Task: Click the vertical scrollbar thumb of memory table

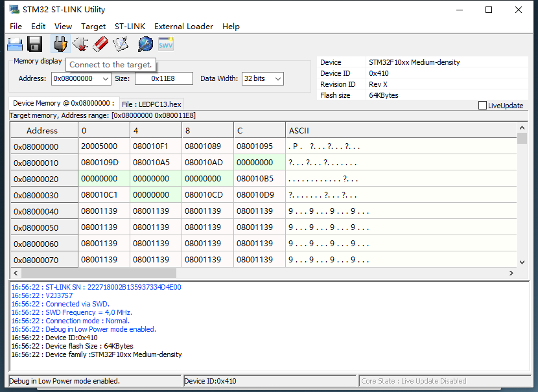Action: click(x=522, y=138)
